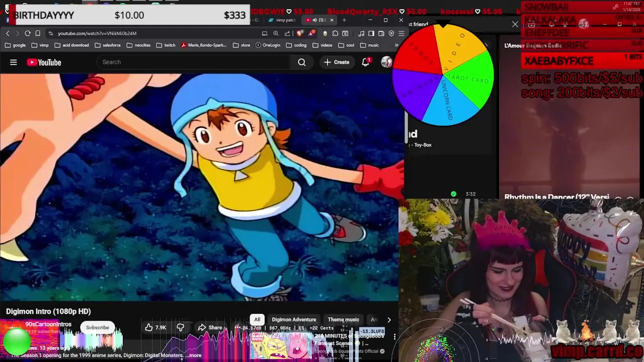Click the youtube.com address bar URL
This screenshot has width=644, height=362.
pyautogui.click(x=97, y=33)
